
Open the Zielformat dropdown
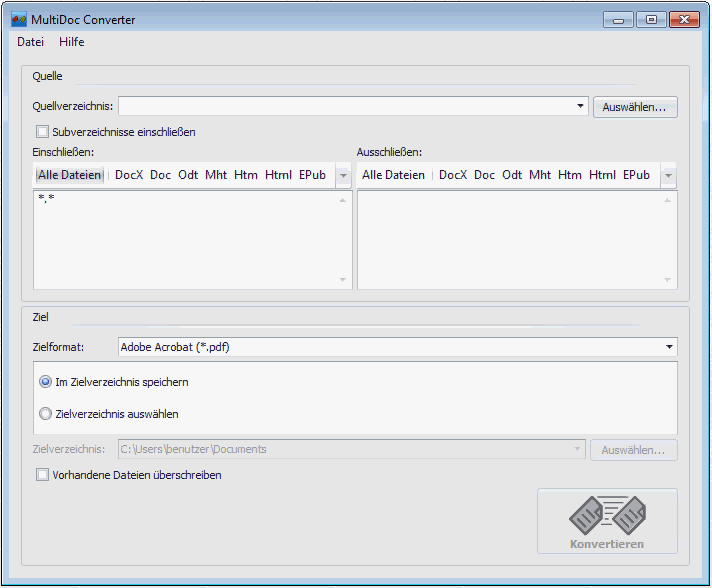(397, 347)
